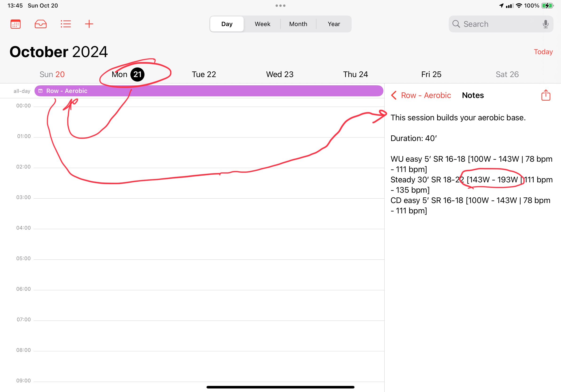
Task: Go back with the red chevron
Action: coord(394,95)
